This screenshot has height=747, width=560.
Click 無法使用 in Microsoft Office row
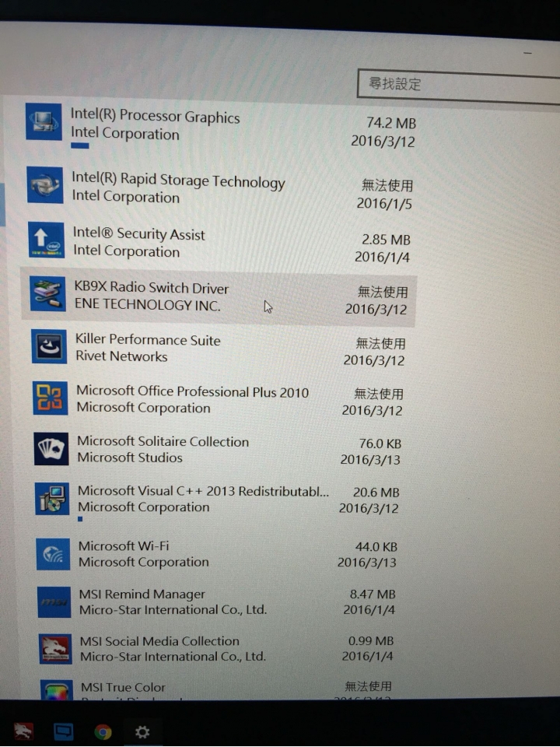[379, 394]
